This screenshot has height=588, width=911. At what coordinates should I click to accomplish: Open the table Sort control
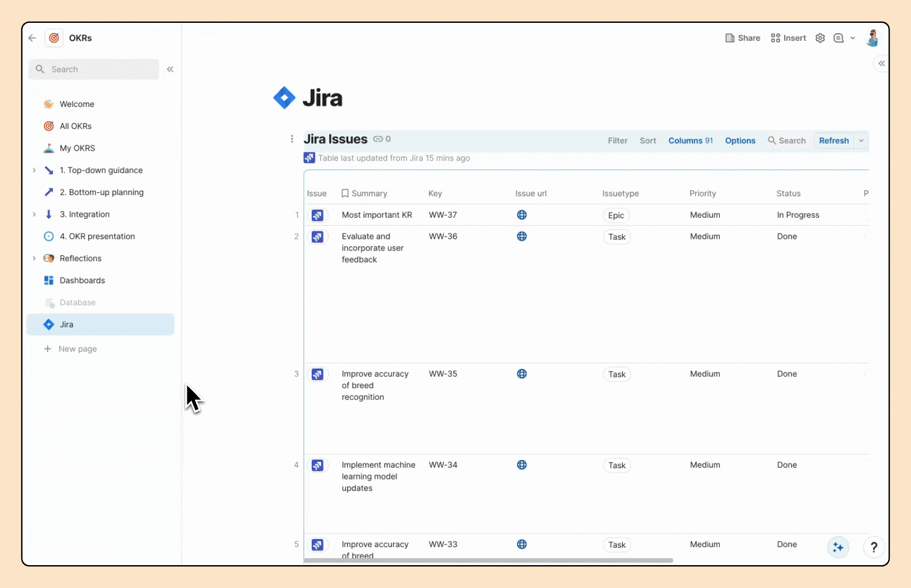click(x=648, y=140)
